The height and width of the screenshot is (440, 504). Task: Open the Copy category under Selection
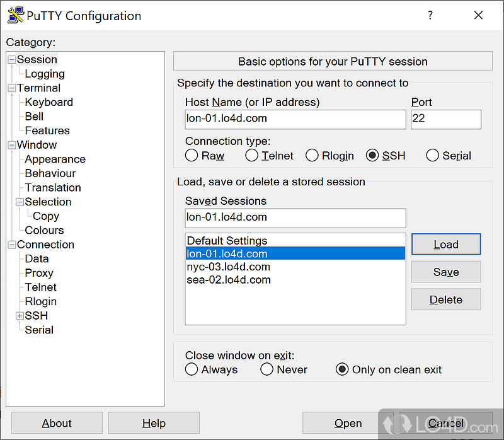46,216
